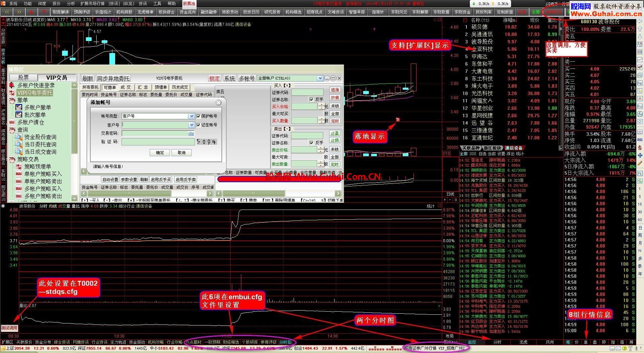Click the red up-arrow toolbar icon
The height and width of the screenshot is (353, 644).
pos(32,12)
